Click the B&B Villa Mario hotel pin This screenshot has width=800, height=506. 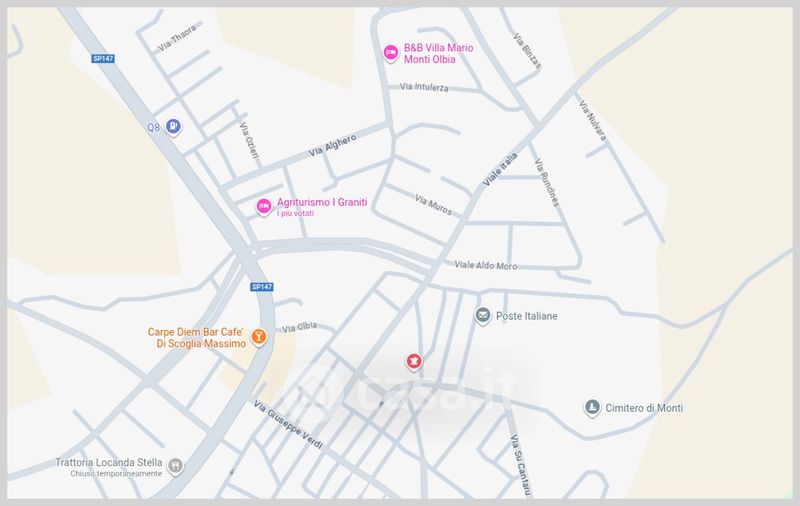point(391,53)
